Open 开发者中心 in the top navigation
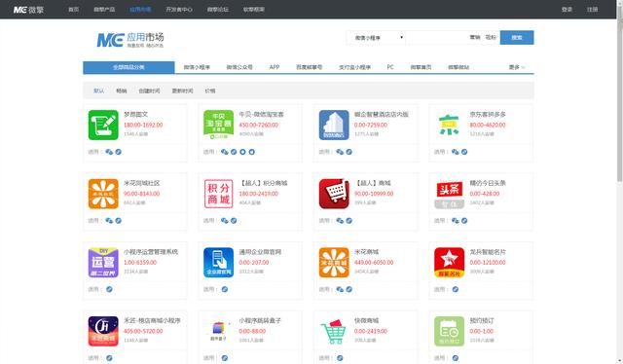This screenshot has height=364, width=623. coord(179,10)
